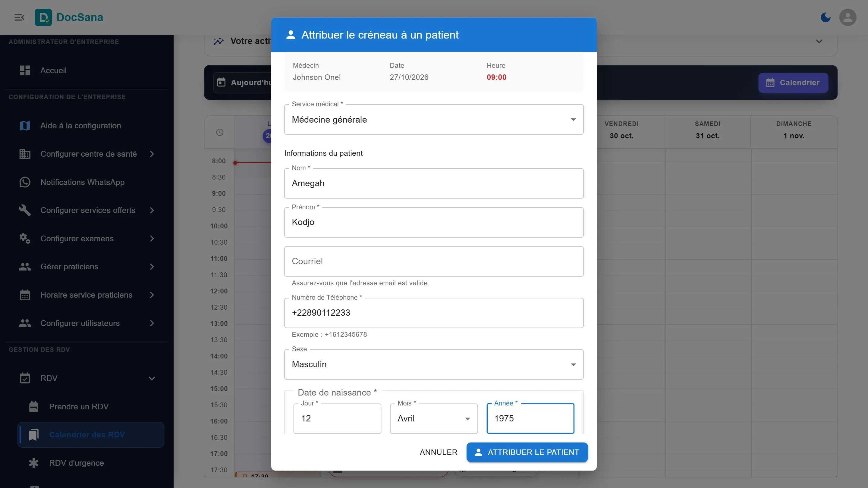
Task: Click the Aide à la configuration map icon
Action: click(25, 126)
